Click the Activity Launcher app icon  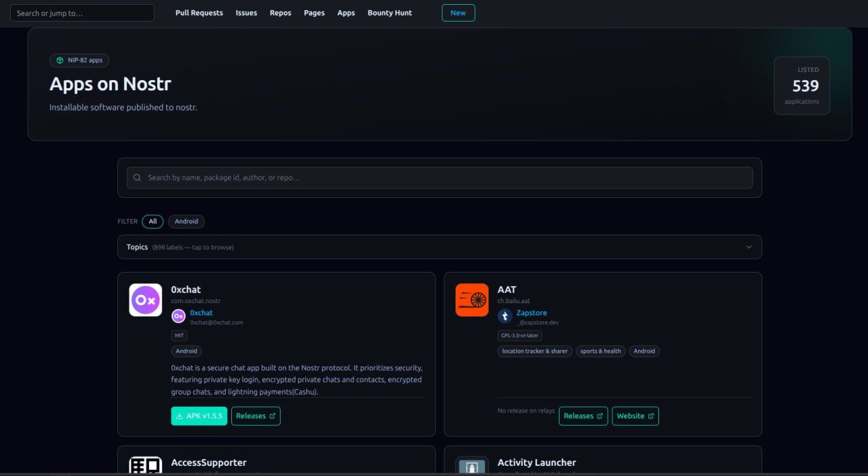pos(472,465)
